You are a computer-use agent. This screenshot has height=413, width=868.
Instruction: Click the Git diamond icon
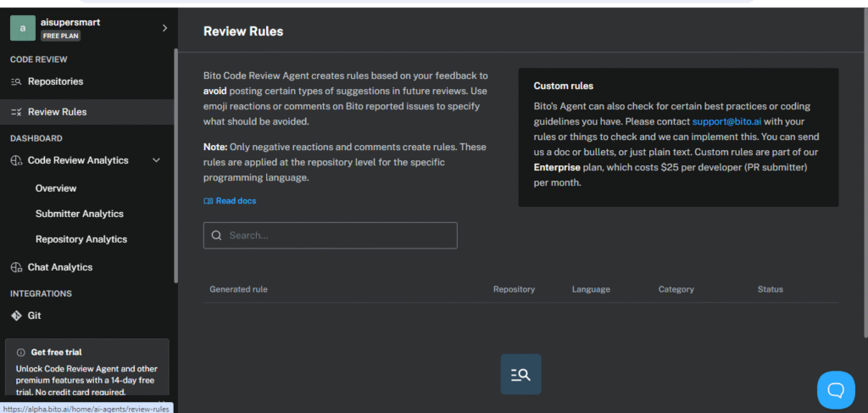(x=16, y=315)
